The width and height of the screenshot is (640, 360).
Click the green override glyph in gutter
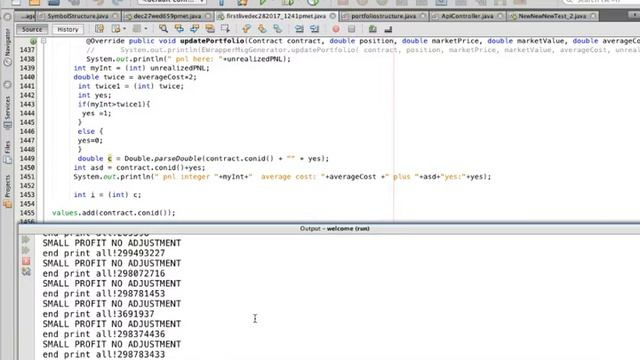pyautogui.click(x=33, y=41)
